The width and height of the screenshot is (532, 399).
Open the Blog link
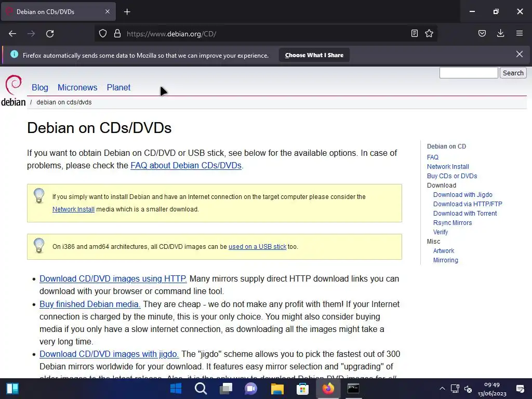coord(40,87)
